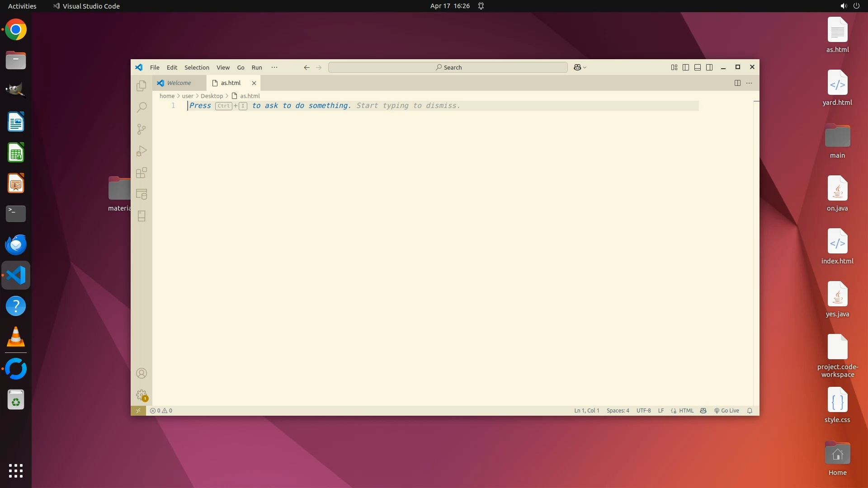Open Google Chrome from the dock
Viewport: 868px width, 488px height.
16,30
